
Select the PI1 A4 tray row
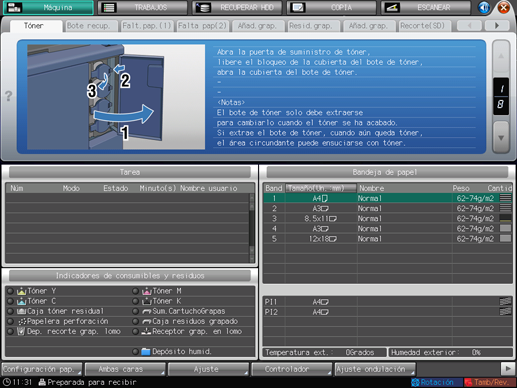tap(388, 302)
